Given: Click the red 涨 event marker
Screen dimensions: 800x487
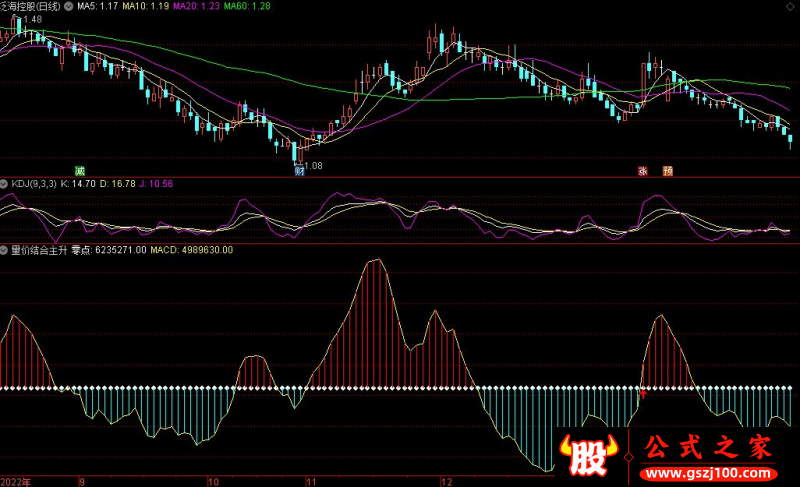Looking at the screenshot, I should (x=643, y=170).
